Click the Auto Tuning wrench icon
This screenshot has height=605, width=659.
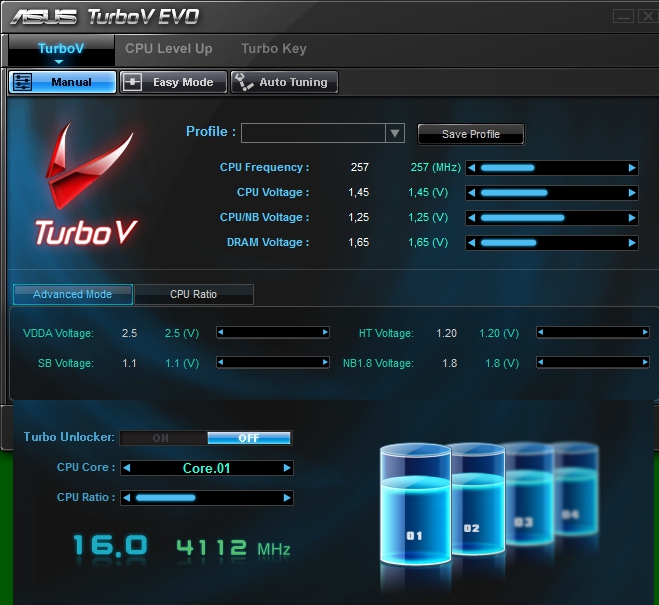click(x=244, y=82)
